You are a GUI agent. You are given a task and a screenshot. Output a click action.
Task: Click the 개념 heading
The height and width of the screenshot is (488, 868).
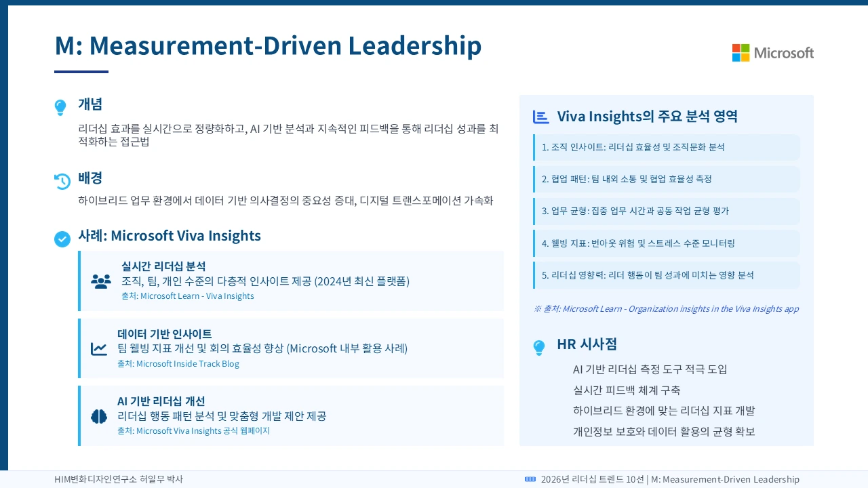(90, 104)
